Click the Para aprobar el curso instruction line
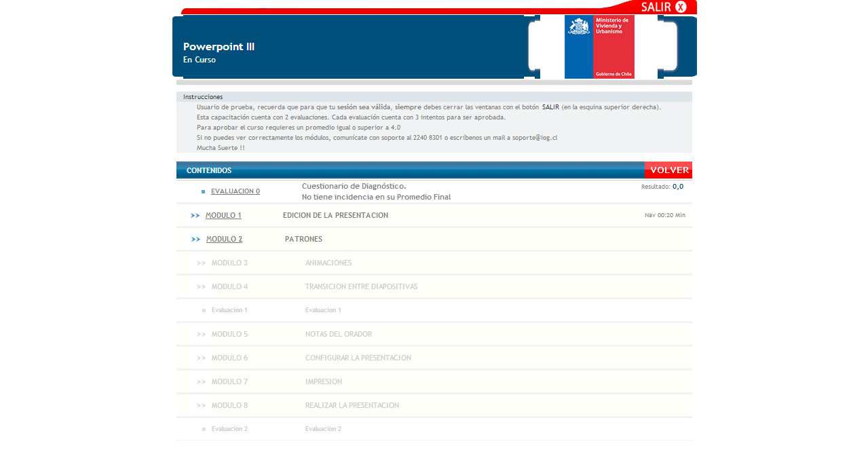Screen dimensions: 868x450 pos(299,127)
